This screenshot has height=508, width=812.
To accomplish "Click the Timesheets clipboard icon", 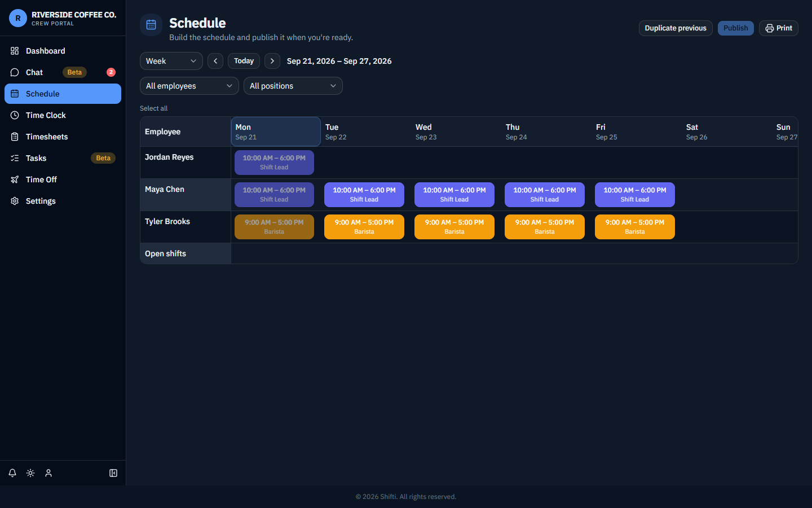I will coord(15,137).
